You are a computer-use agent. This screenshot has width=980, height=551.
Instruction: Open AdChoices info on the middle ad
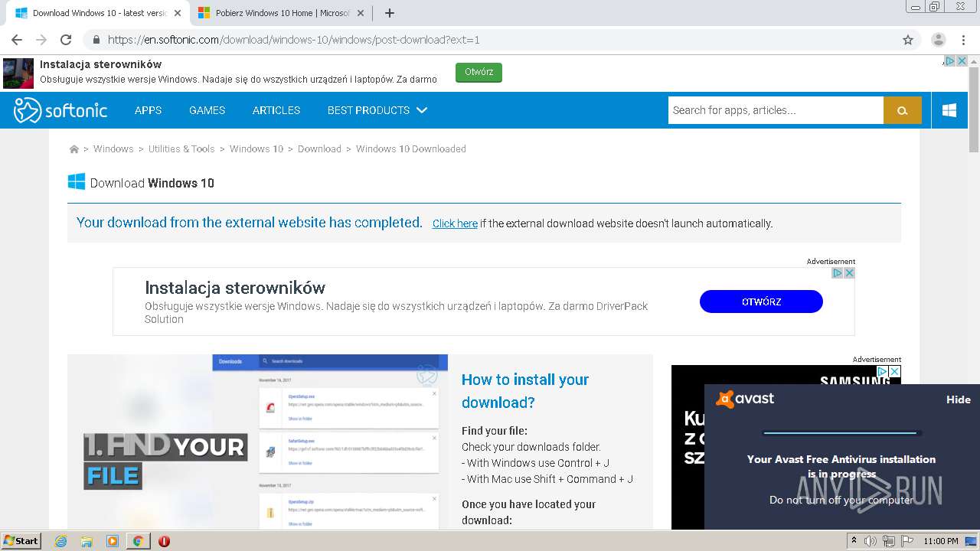tap(838, 273)
